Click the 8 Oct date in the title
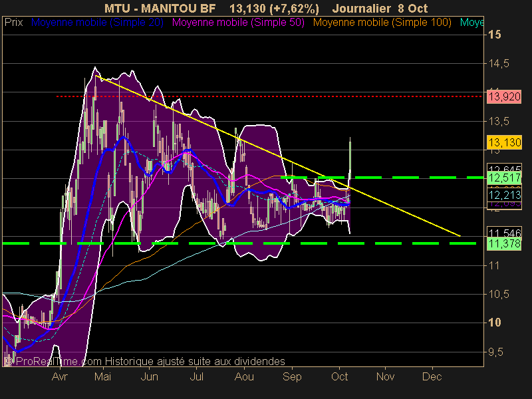 coord(413,8)
